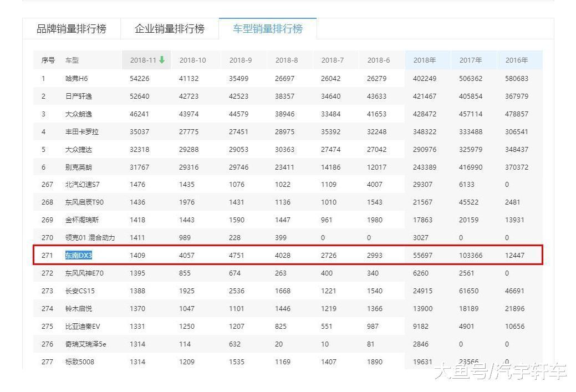The height and width of the screenshot is (392, 576).
Task: Select the 416990 value for 别克英朗
Action: point(471,167)
